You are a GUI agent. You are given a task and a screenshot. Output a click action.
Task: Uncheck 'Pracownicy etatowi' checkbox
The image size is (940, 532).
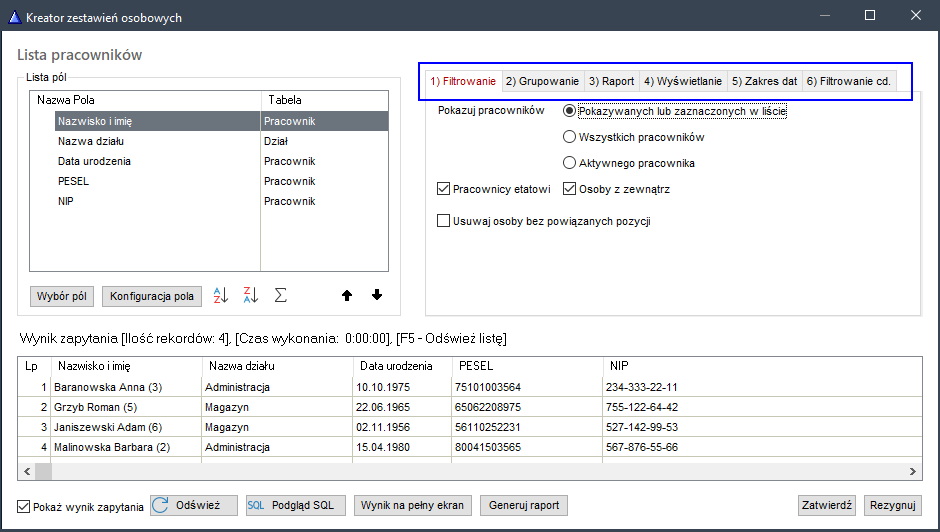click(444, 189)
